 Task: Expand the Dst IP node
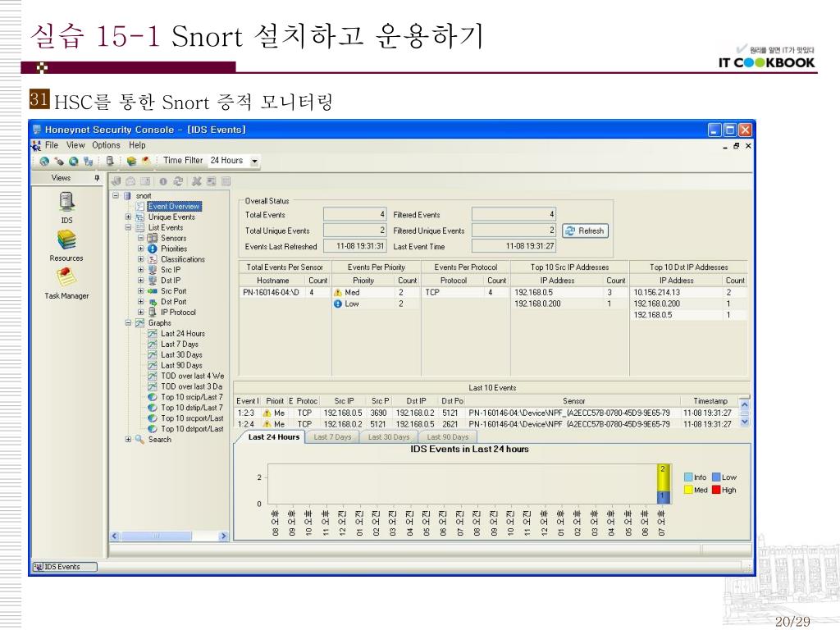pyautogui.click(x=140, y=281)
